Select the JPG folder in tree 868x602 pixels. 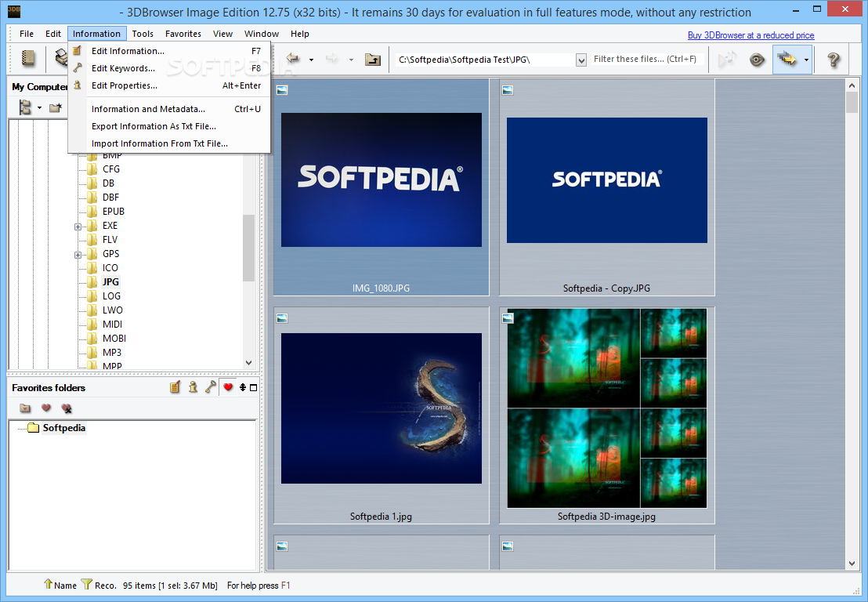[x=110, y=282]
